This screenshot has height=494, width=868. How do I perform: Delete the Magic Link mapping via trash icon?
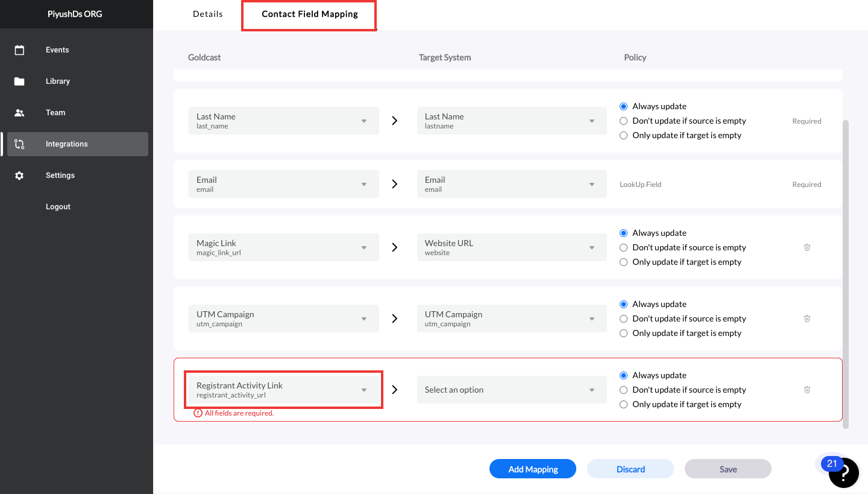tap(807, 247)
